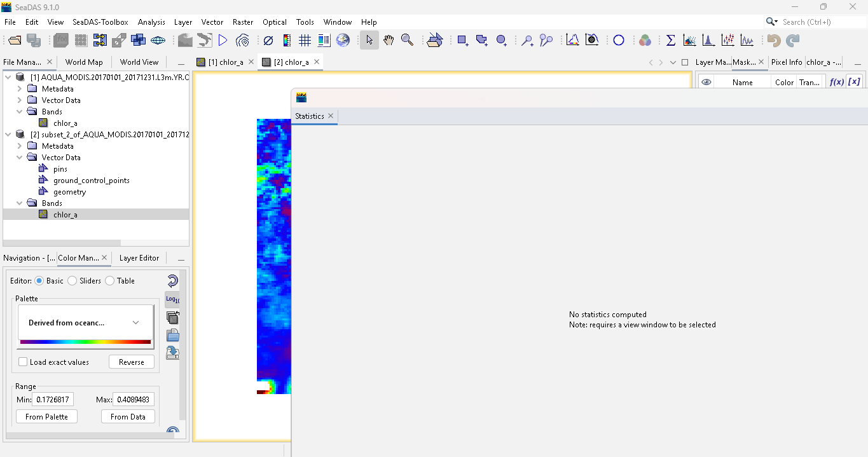Click the Undo arrow toolbar icon
Image resolution: width=868 pixels, height=457 pixels.
pyautogui.click(x=774, y=41)
